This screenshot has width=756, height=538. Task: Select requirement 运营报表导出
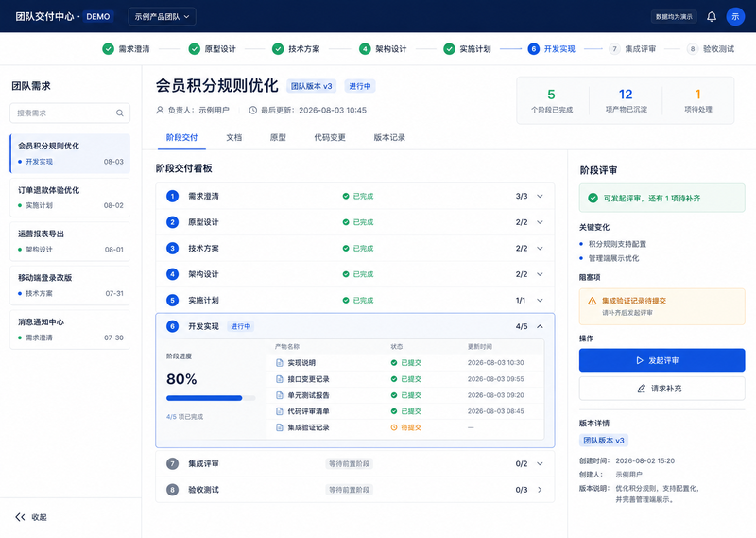point(70,241)
